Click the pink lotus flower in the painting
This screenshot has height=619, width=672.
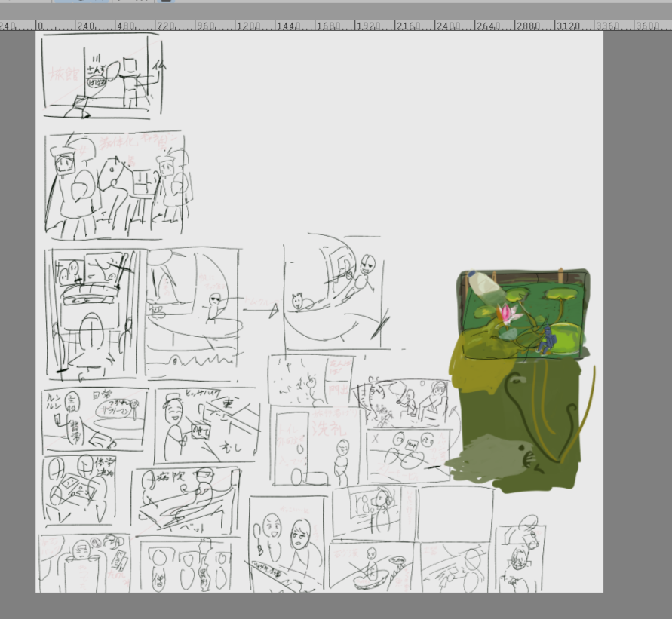[508, 314]
